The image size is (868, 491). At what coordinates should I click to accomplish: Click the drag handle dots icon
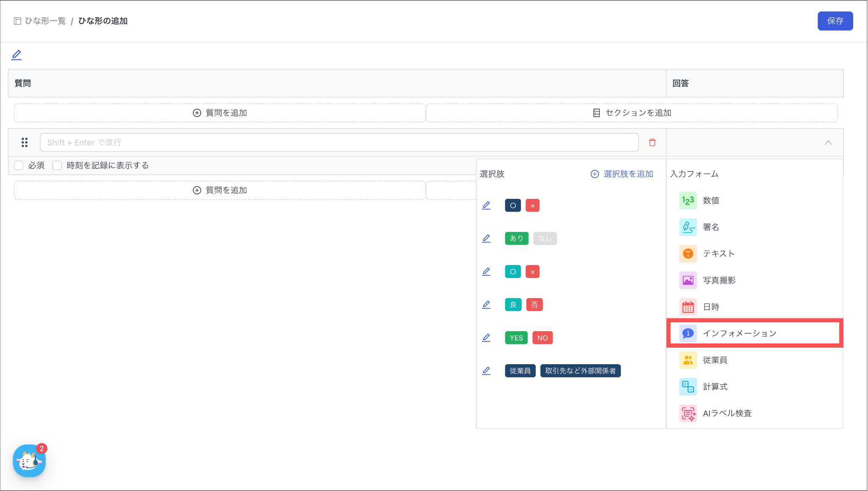pos(25,142)
